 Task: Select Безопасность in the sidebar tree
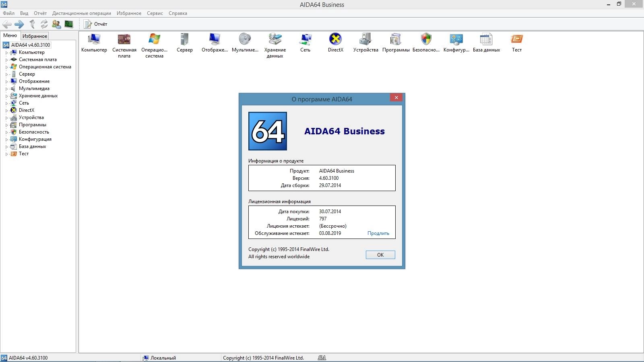click(x=34, y=132)
